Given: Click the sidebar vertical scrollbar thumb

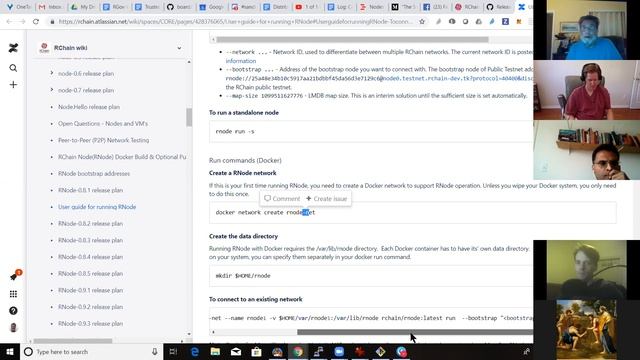Looking at the screenshot, I should (x=189, y=118).
